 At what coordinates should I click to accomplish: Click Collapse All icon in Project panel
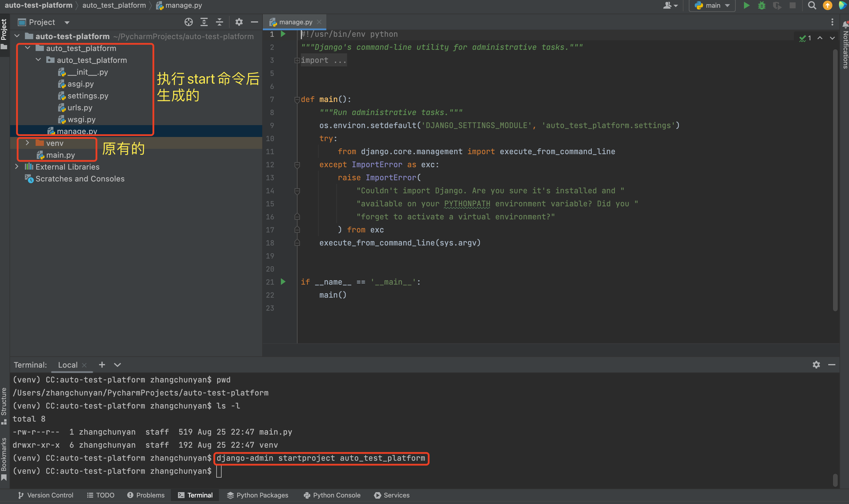(x=220, y=22)
